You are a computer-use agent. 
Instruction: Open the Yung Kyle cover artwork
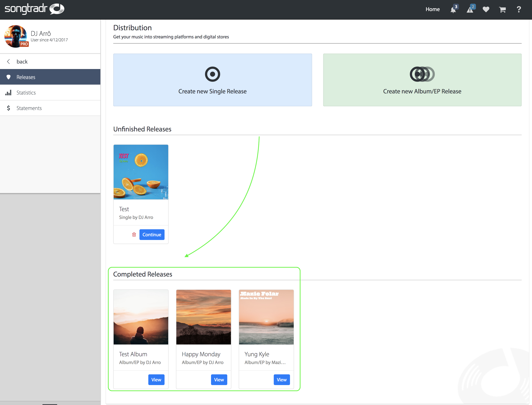pyautogui.click(x=266, y=317)
